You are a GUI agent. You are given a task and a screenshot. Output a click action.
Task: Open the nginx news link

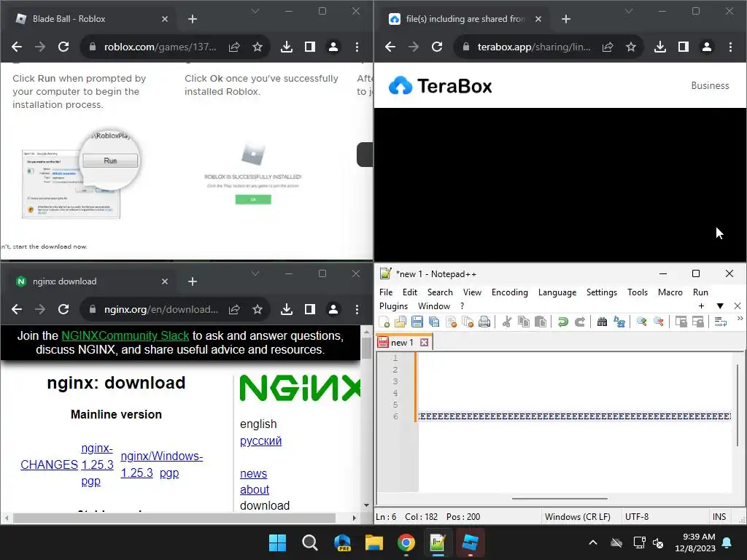tap(253, 474)
